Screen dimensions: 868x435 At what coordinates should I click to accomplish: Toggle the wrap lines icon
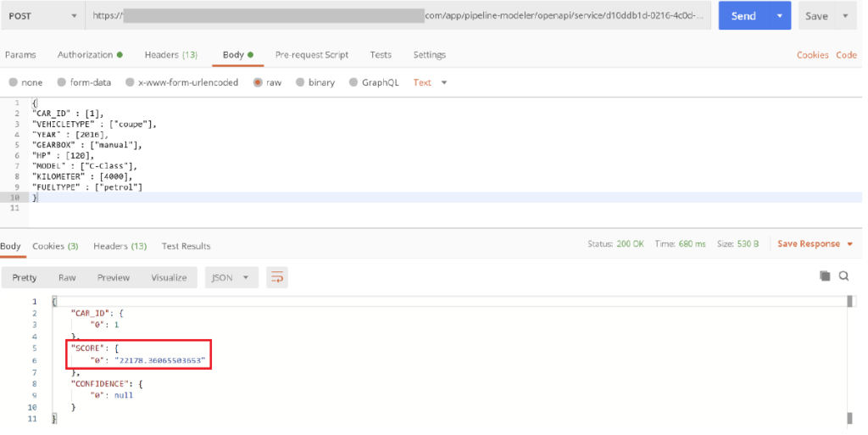coord(277,278)
